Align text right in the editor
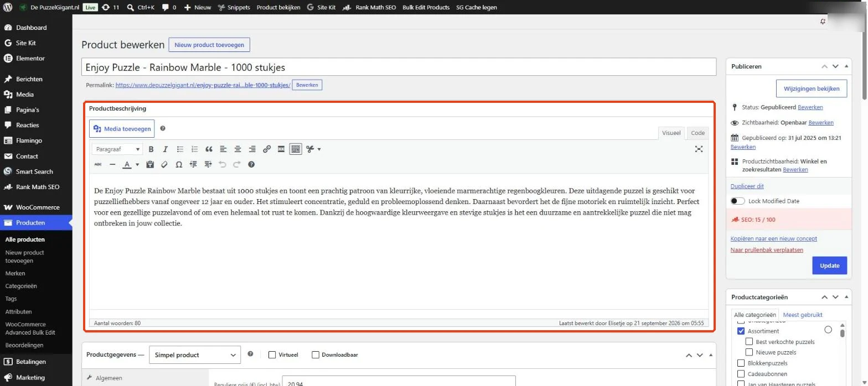868x386 pixels. [x=252, y=149]
